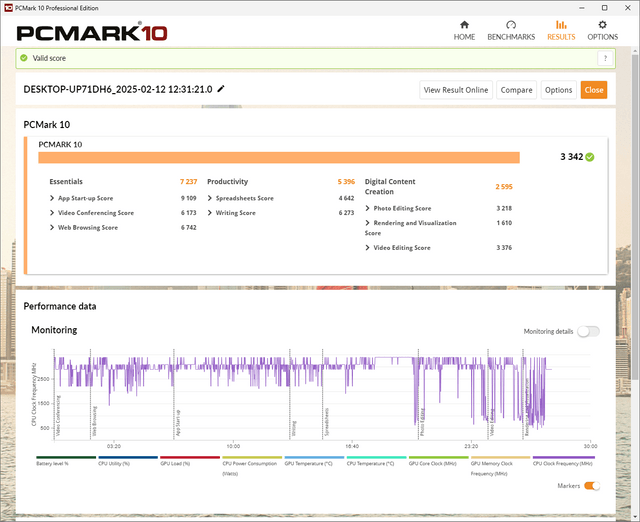The image size is (640, 522).
Task: Click GPU Temperature legend swatch
Action: (314, 458)
